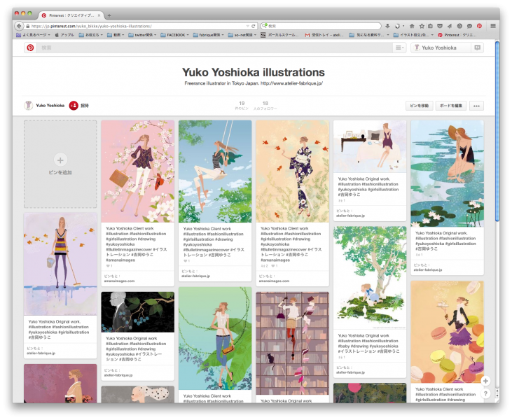Open the cherry blossom girl pin image
Viewport: 512px width, 420px height.
pos(137,171)
